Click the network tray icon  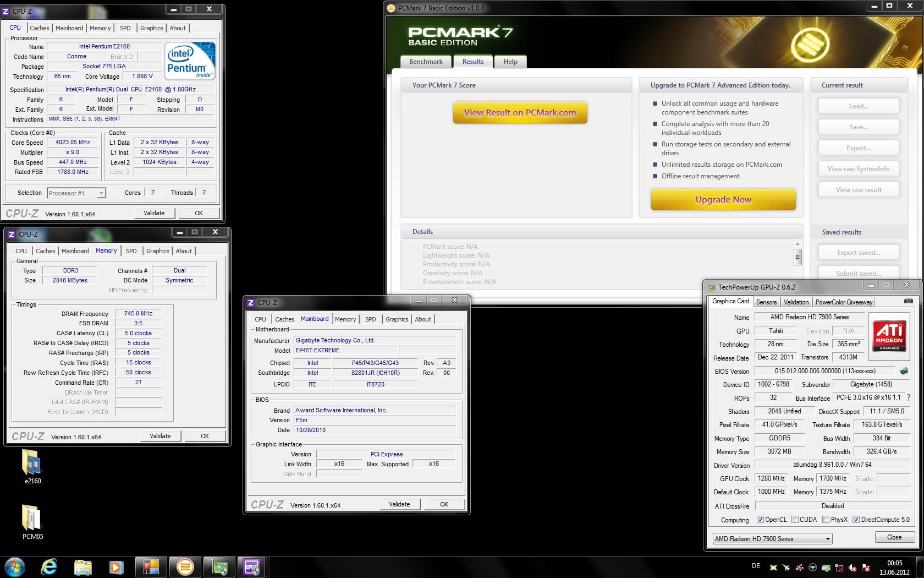click(839, 568)
